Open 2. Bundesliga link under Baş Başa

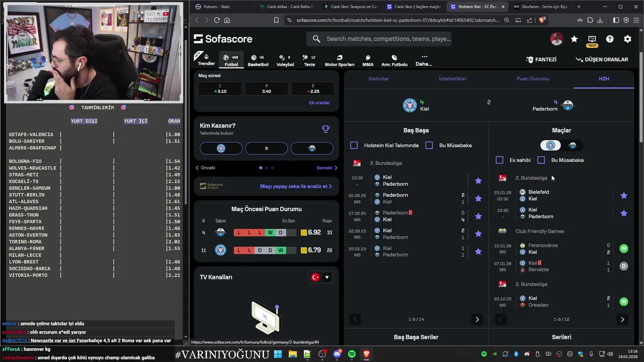point(385,163)
